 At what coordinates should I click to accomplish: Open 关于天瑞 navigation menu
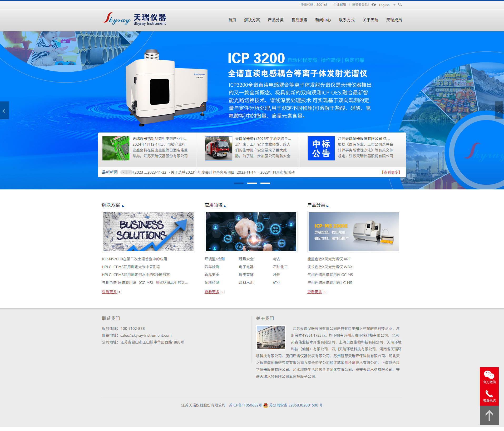pyautogui.click(x=370, y=20)
